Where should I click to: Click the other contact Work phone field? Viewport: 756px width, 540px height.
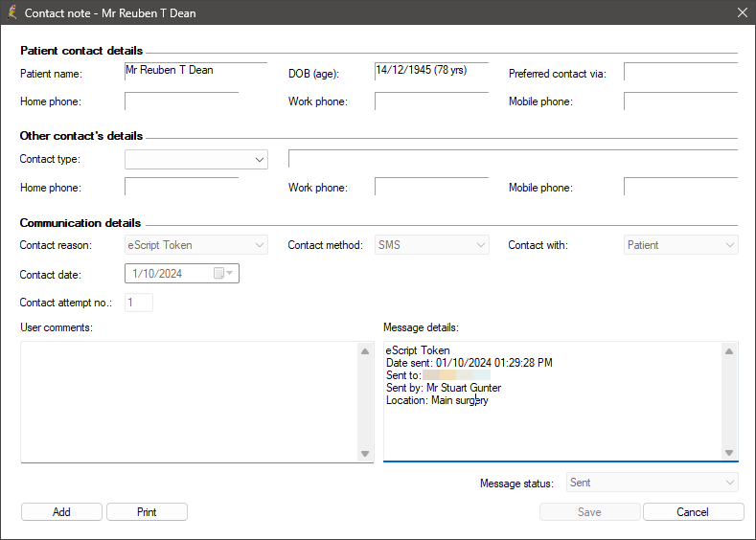(x=431, y=187)
